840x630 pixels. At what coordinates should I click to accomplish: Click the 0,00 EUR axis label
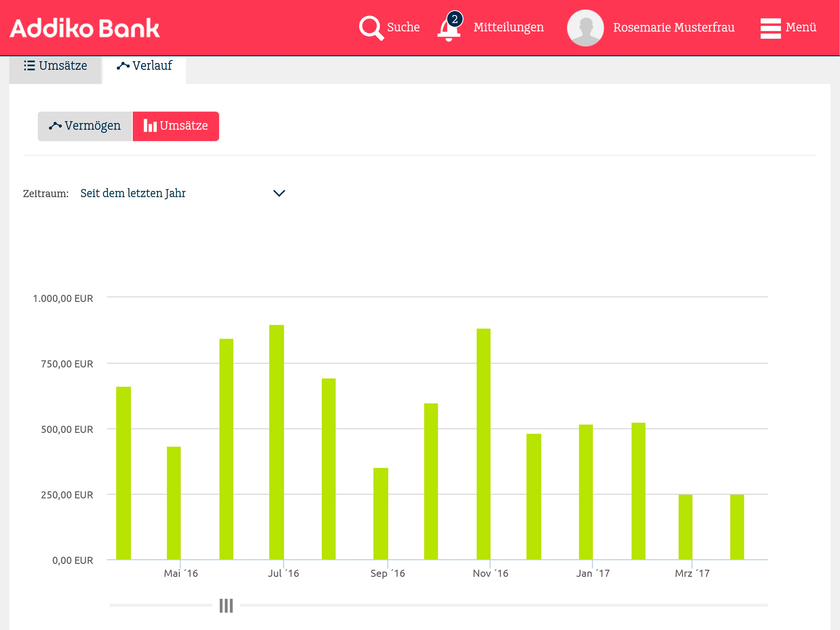point(73,560)
